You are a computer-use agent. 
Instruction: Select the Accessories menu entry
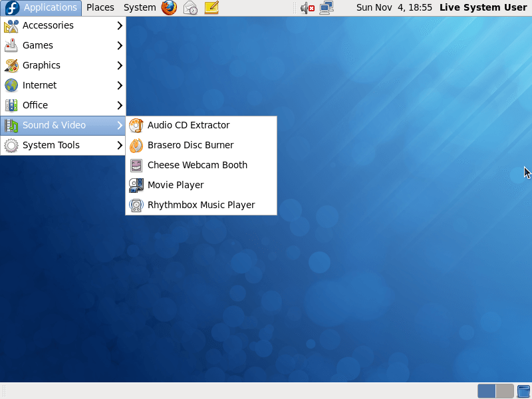click(63, 25)
